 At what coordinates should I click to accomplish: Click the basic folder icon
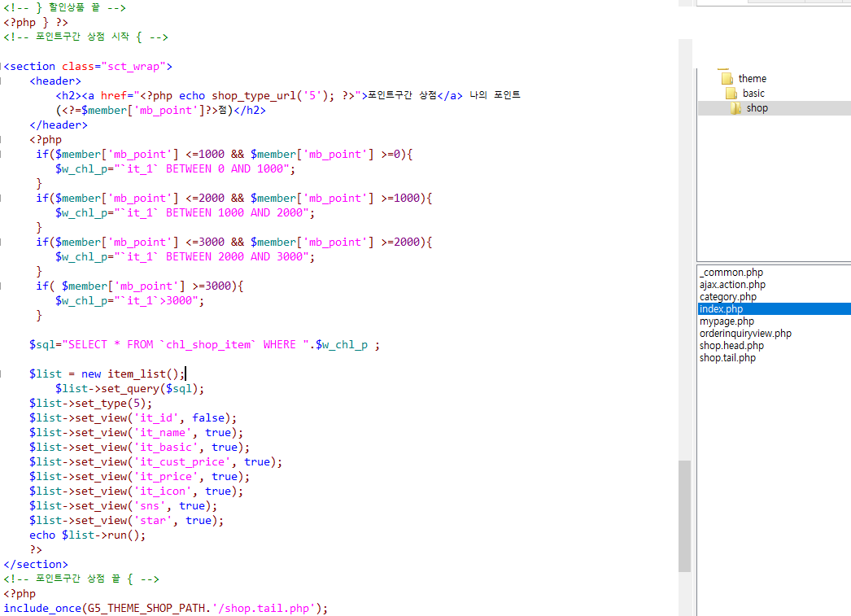731,94
